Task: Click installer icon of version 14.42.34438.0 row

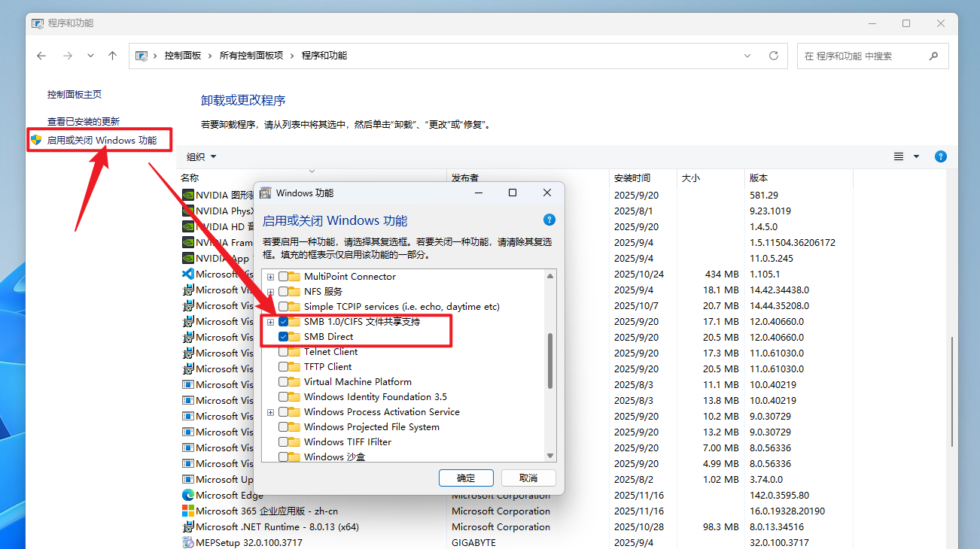Action: [188, 290]
